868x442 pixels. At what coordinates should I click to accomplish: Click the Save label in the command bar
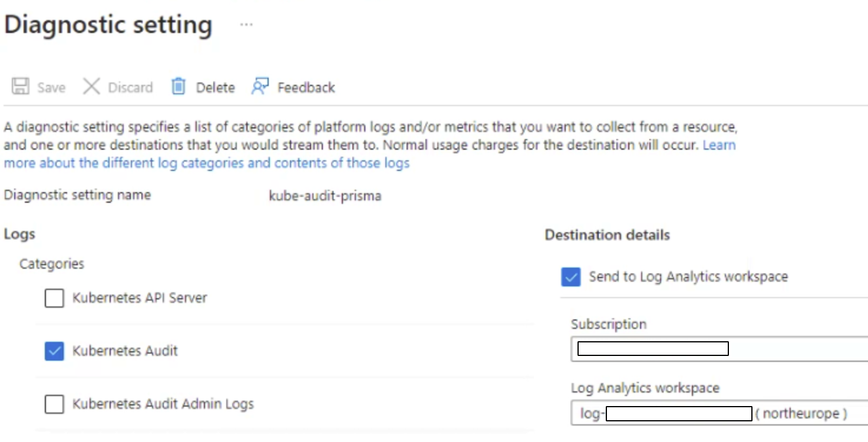(51, 88)
